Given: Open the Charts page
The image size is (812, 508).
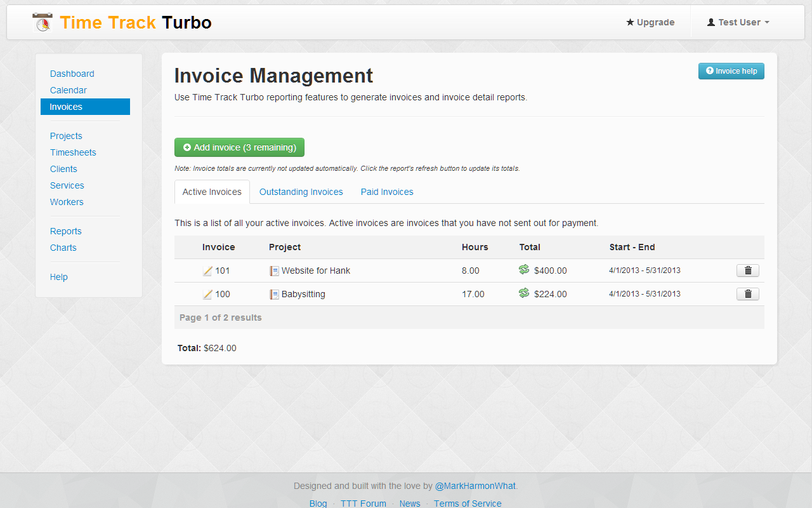Looking at the screenshot, I should click(x=63, y=248).
